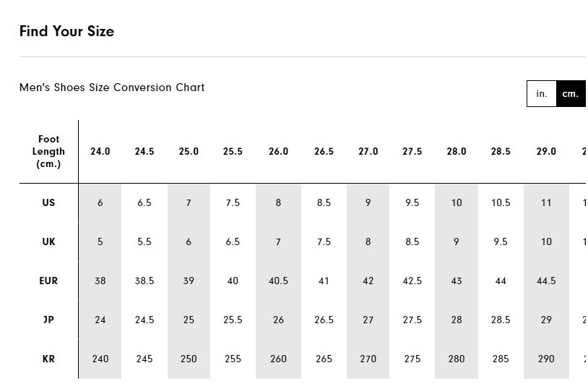
Task: Click the US size 9 cell
Action: tap(368, 202)
